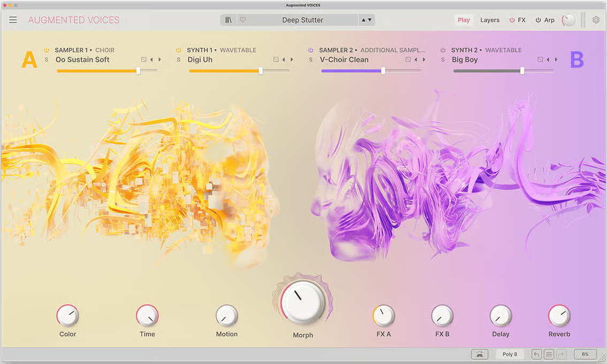Click the 6% CPU meter button
Screen dimensions: 607x364
coord(585,354)
